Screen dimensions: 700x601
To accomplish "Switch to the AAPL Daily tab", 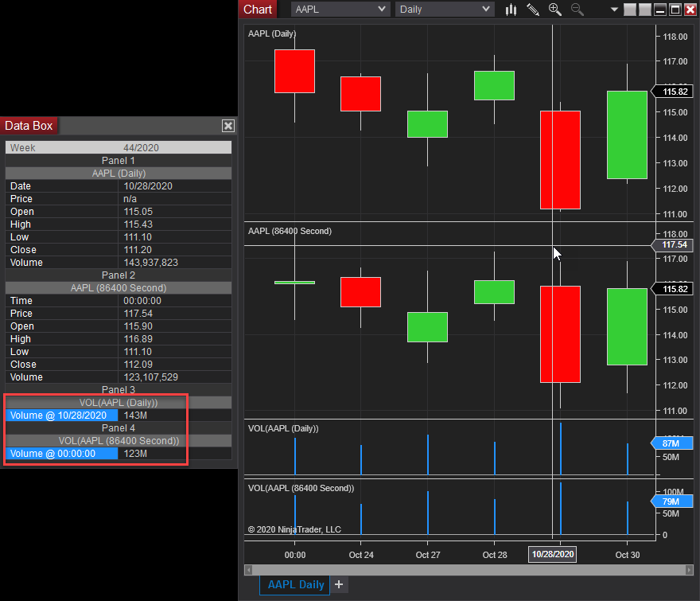I will point(294,584).
